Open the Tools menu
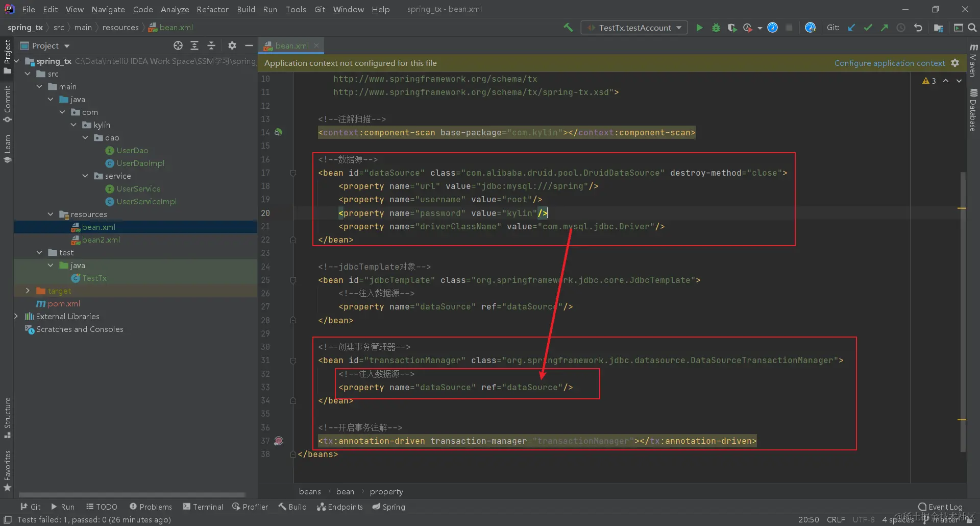 296,9
